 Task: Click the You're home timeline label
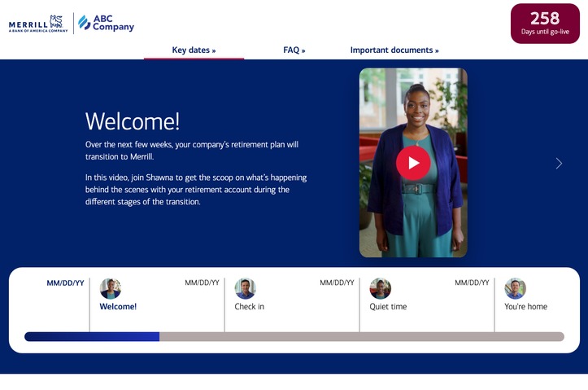pos(525,307)
